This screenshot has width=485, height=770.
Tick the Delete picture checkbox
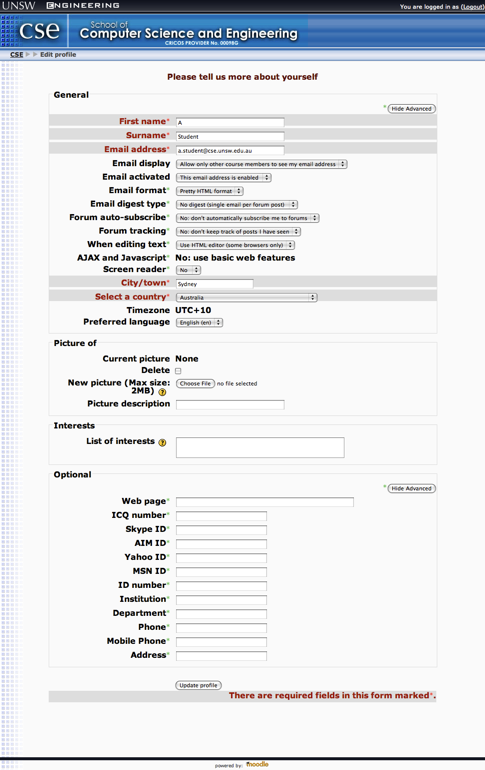point(178,371)
